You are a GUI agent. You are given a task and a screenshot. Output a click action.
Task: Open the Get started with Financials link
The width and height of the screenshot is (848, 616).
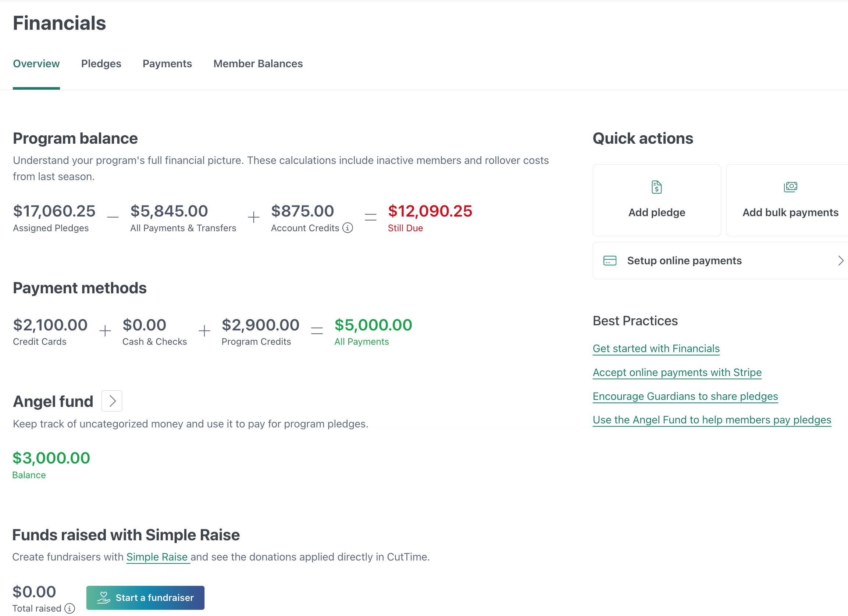pyautogui.click(x=656, y=348)
